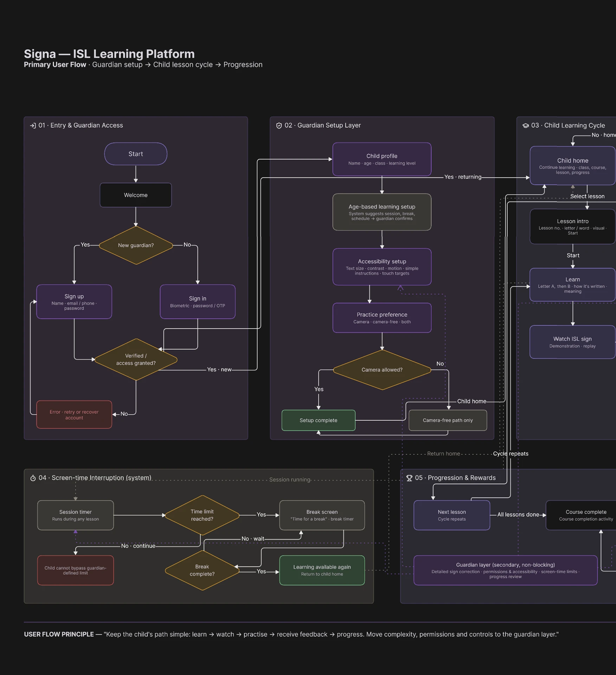This screenshot has width=616, height=675.
Task: Select the Age-based learning setup node
Action: point(382,212)
